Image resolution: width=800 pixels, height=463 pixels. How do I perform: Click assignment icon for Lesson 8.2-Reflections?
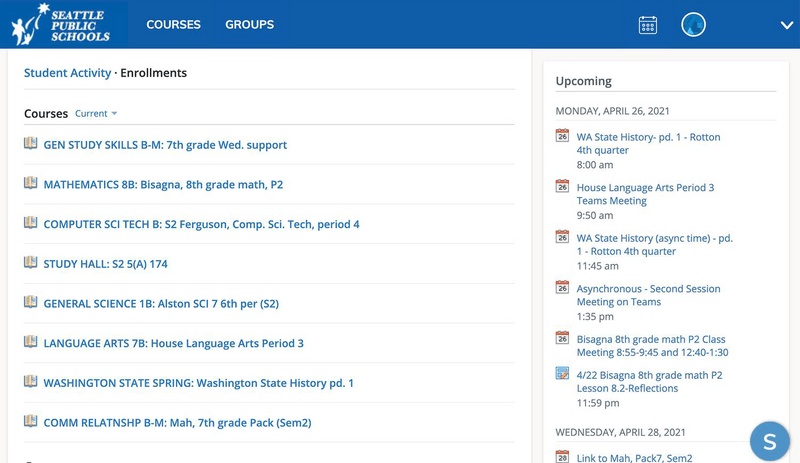562,373
